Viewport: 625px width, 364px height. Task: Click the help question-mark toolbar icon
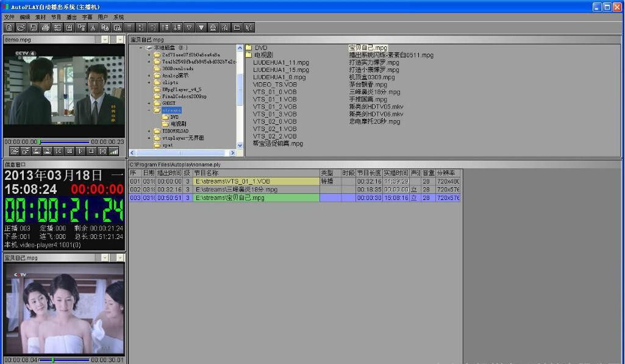click(249, 27)
